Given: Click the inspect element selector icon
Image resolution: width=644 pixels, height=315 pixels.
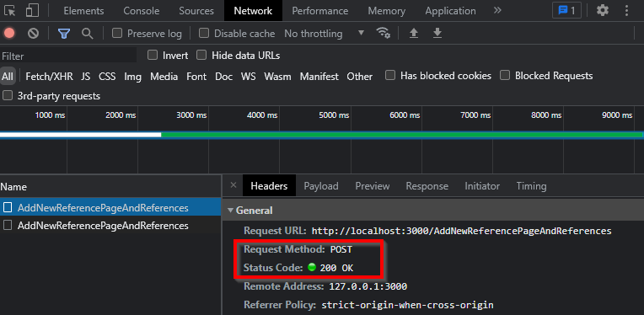Looking at the screenshot, I should [10, 11].
